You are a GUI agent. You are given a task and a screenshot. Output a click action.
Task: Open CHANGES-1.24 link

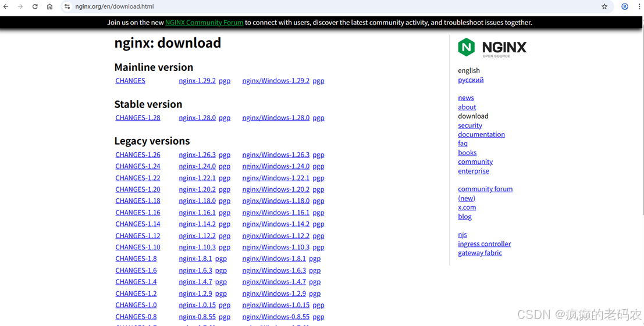pyautogui.click(x=138, y=166)
